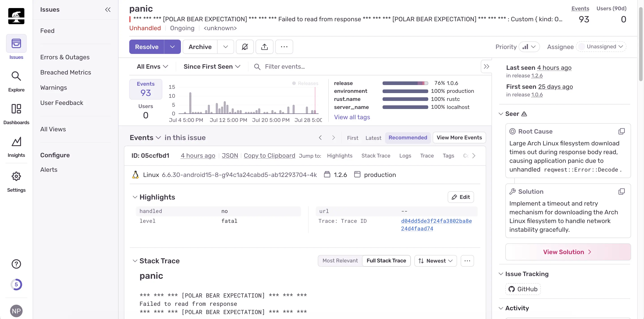Open the Explore search icon
Image resolution: width=644 pixels, height=319 pixels.
point(16,76)
